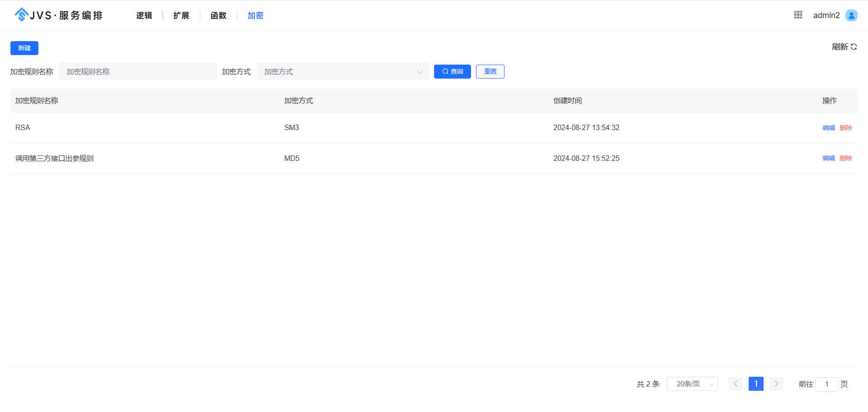Edit the RSA rule row
The height and width of the screenshot is (412, 868).
pyautogui.click(x=828, y=128)
